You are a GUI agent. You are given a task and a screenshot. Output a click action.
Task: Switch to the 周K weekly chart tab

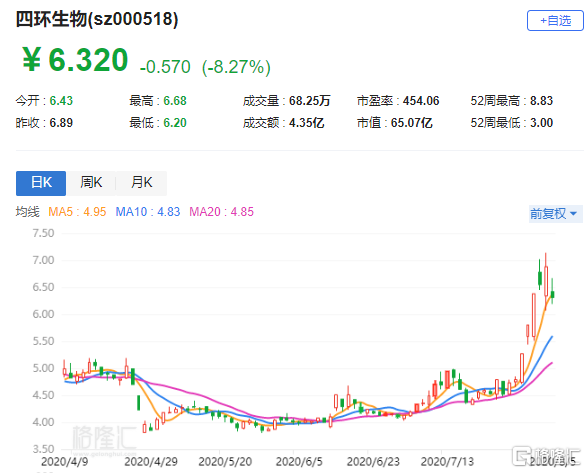(x=91, y=183)
